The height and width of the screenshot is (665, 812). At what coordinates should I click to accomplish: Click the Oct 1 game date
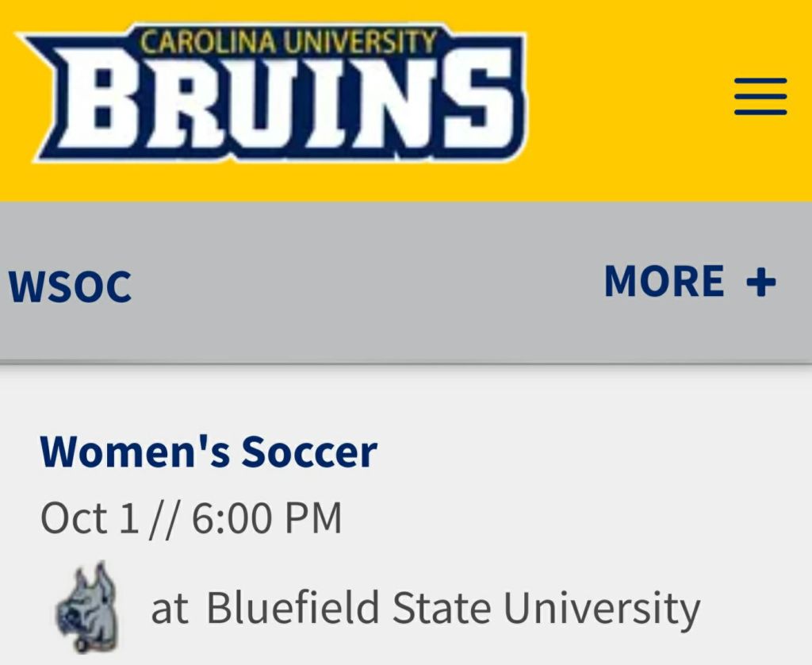click(x=89, y=518)
